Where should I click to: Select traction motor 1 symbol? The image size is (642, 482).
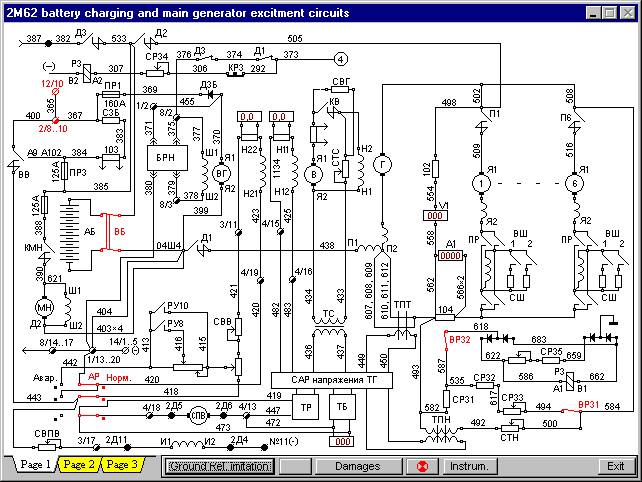[480, 184]
